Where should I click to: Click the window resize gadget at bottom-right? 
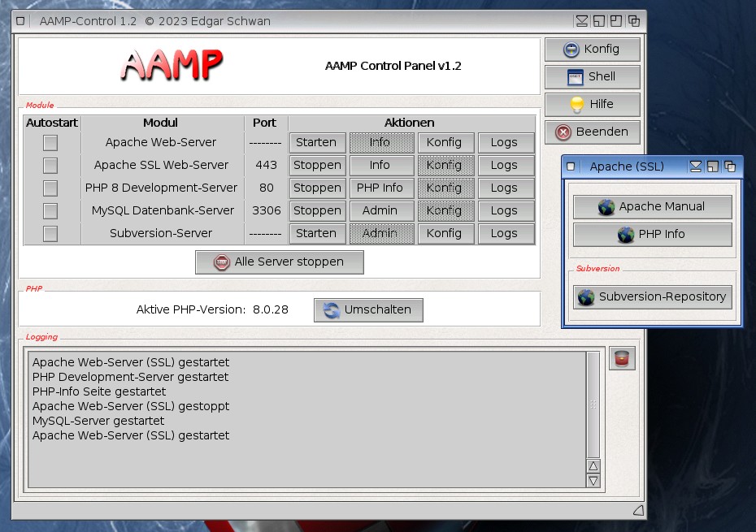pyautogui.click(x=638, y=510)
